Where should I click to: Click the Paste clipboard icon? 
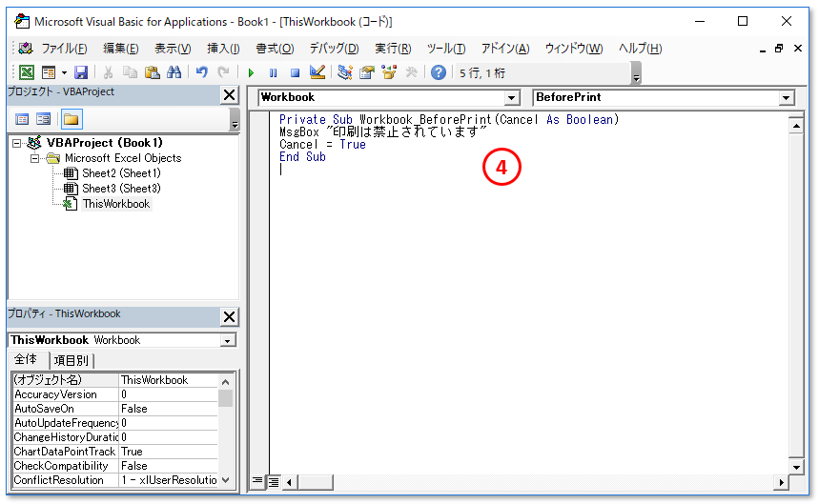coord(152,72)
